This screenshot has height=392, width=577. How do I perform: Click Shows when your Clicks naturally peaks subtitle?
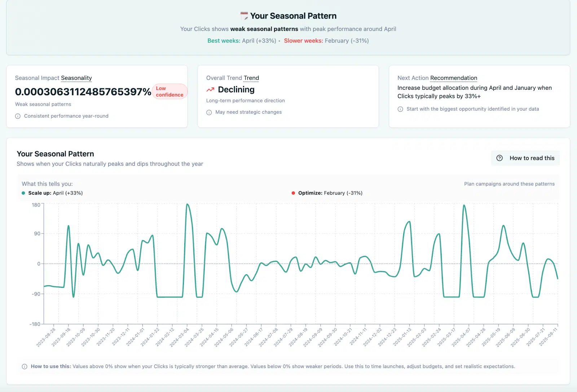[x=110, y=164]
